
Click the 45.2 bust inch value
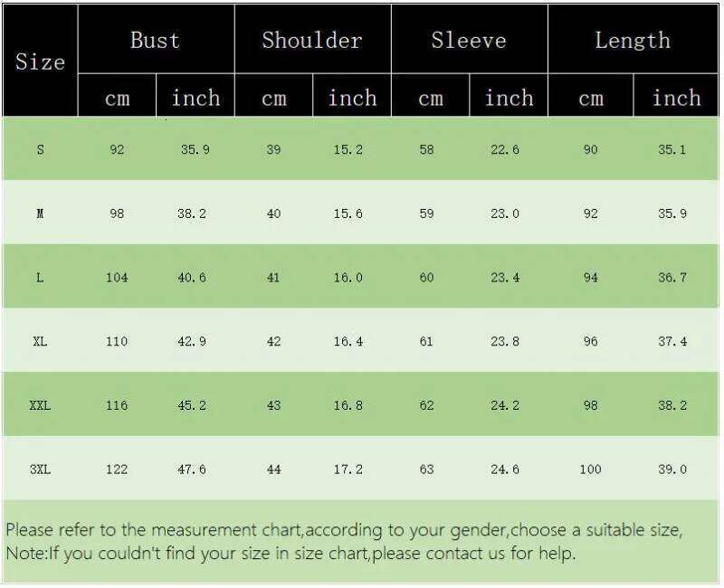click(x=192, y=405)
